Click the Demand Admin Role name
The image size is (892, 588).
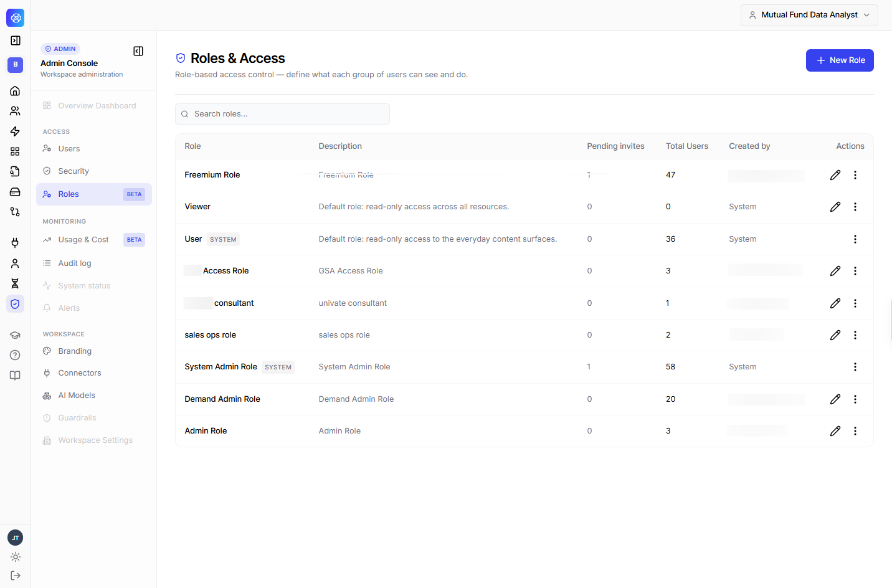[x=222, y=399]
